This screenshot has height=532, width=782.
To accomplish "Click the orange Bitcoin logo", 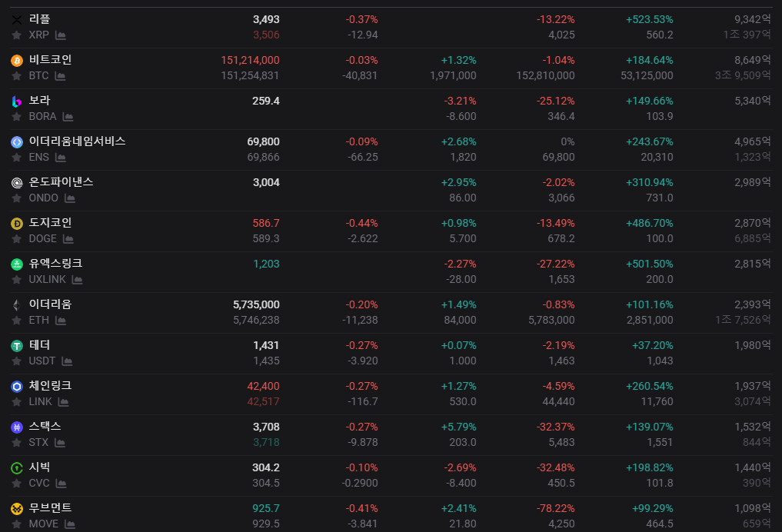I will click(17, 61).
